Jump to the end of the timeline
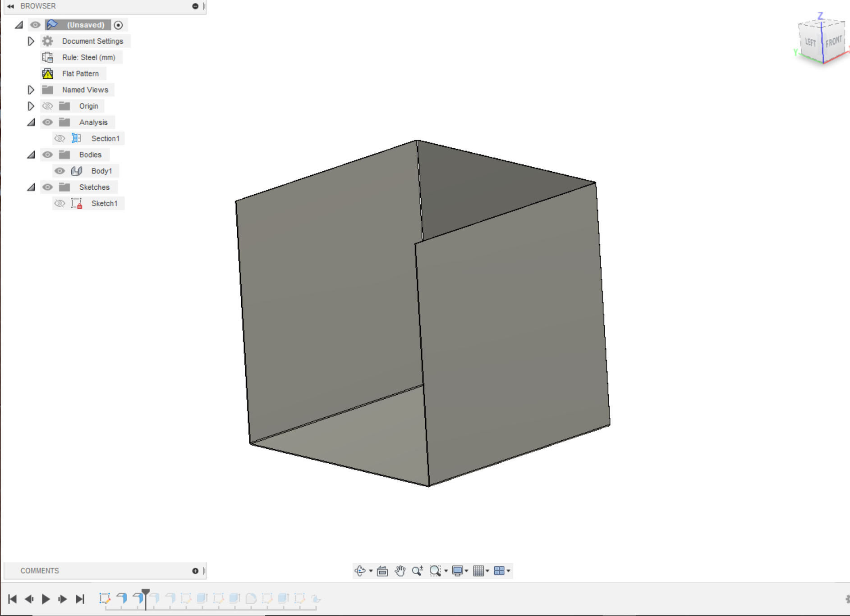 (80, 599)
